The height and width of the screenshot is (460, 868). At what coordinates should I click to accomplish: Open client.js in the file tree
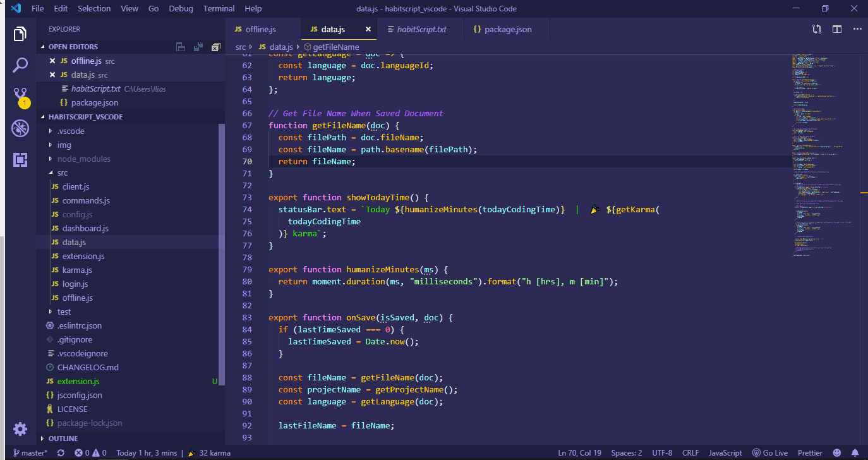tap(75, 186)
